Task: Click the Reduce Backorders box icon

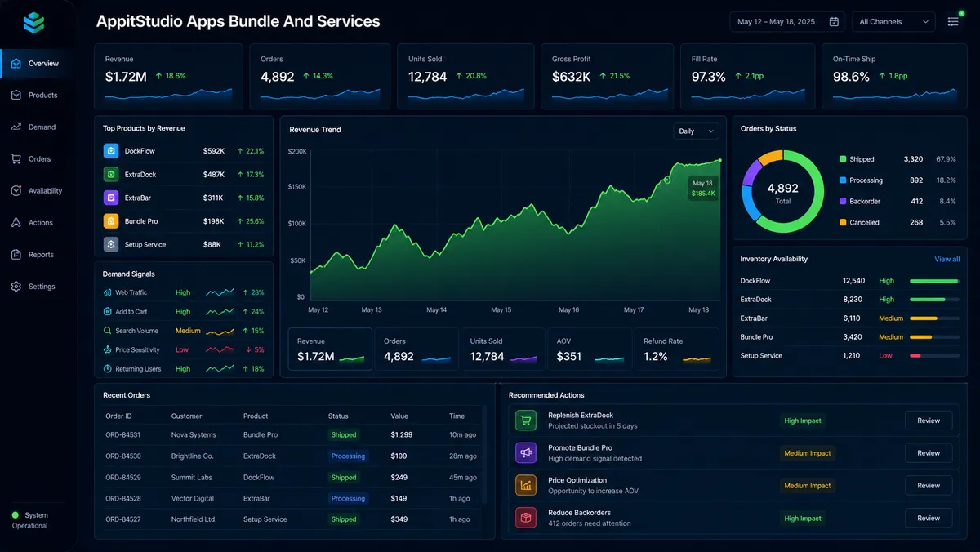Action: coord(525,518)
